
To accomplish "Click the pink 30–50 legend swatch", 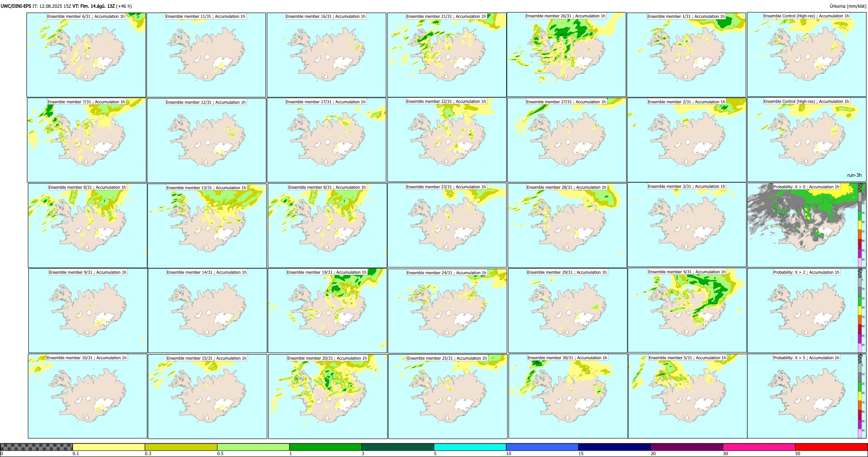I will pyautogui.click(x=759, y=447).
